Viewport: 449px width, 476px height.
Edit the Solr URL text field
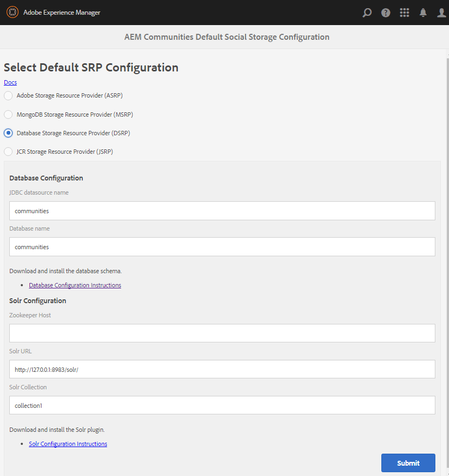[222, 369]
